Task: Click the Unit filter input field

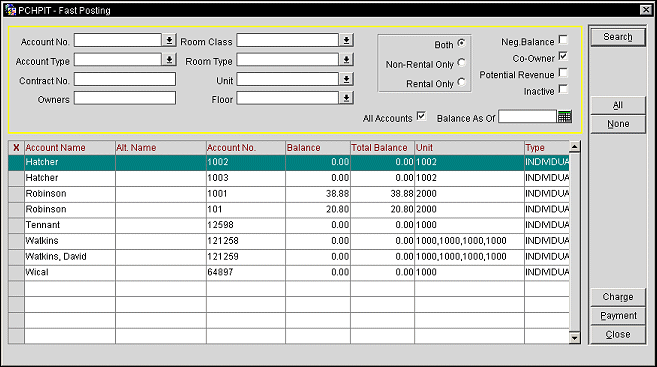Action: coord(287,79)
